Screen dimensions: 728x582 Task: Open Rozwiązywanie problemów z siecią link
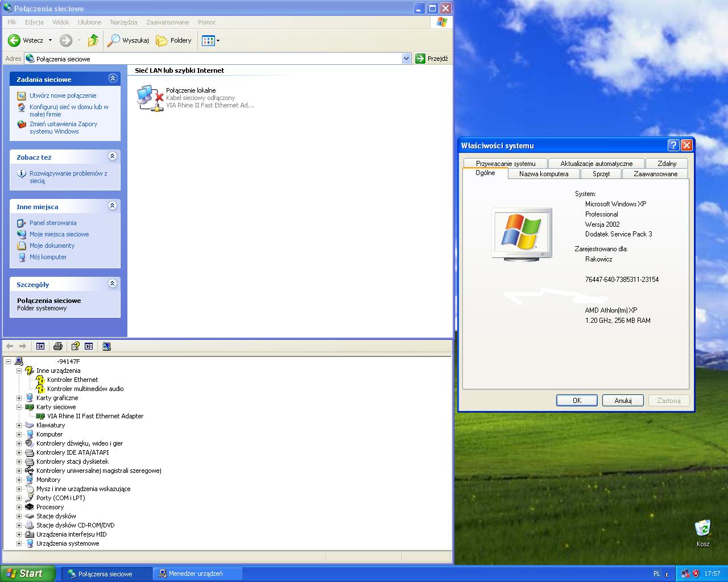(68, 177)
